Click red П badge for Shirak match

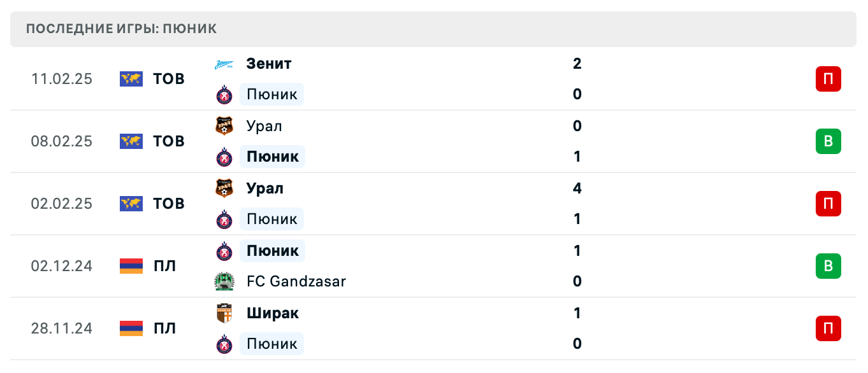[x=828, y=328]
